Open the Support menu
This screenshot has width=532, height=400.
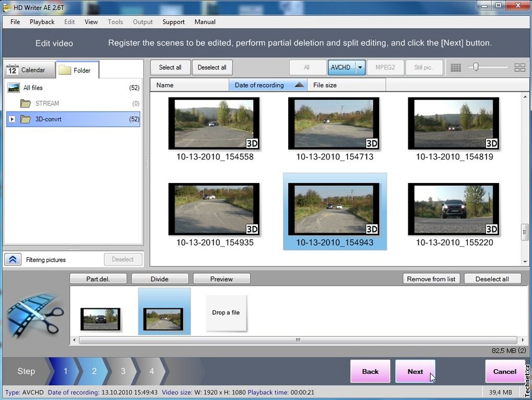(x=173, y=22)
